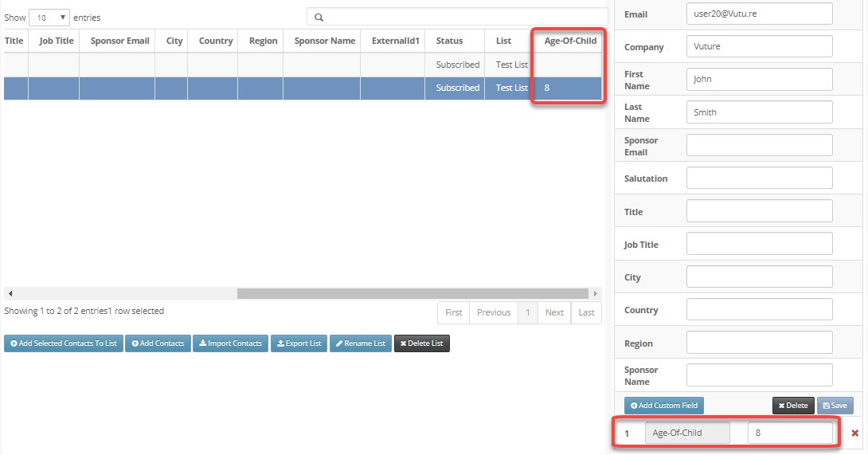Screen dimensions: 868x455
Task: Save the contact details
Action: 835,406
